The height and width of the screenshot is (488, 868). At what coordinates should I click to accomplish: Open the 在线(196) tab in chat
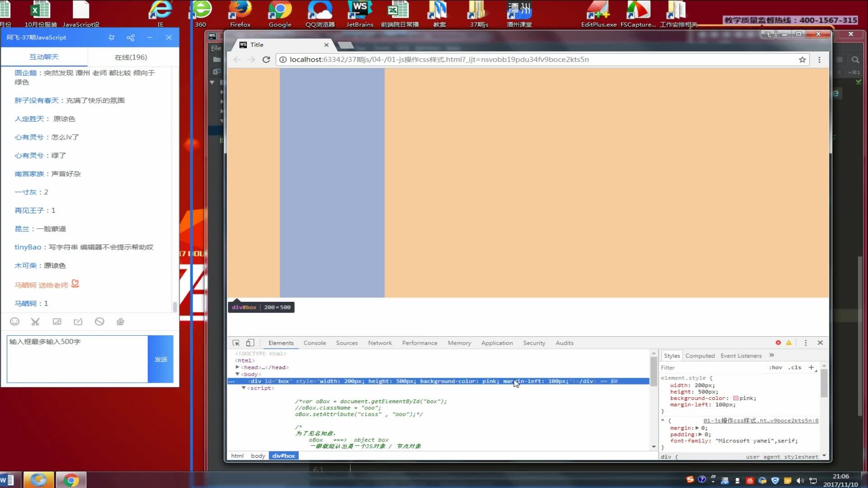[x=131, y=57]
